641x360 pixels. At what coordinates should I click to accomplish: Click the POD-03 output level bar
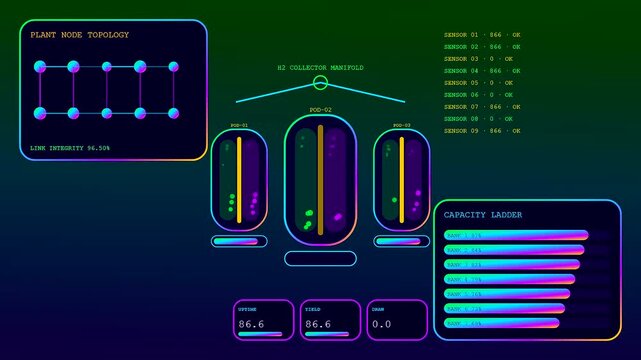tap(402, 241)
